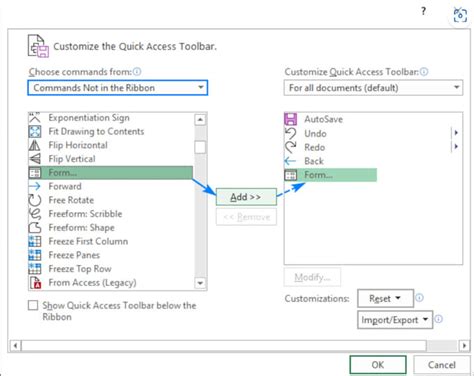Click the horizontal scrollbar thumb at dialog bottom

224,345
